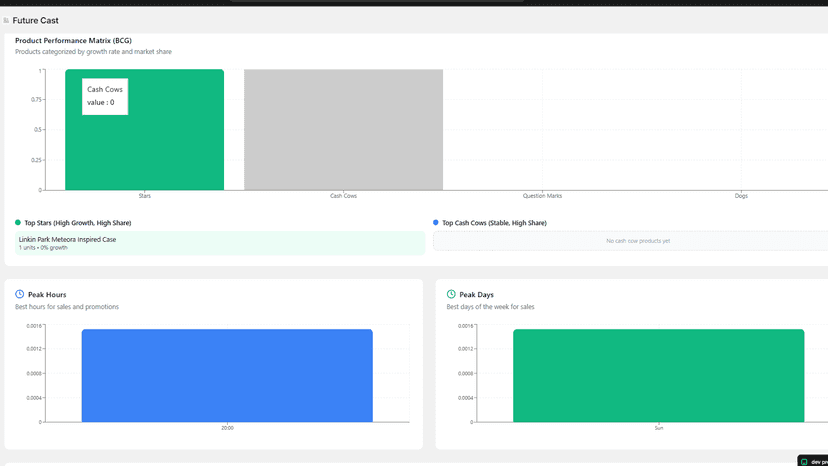Click the Peak Hours clock icon
Screen dimensions: 828x466
point(20,294)
